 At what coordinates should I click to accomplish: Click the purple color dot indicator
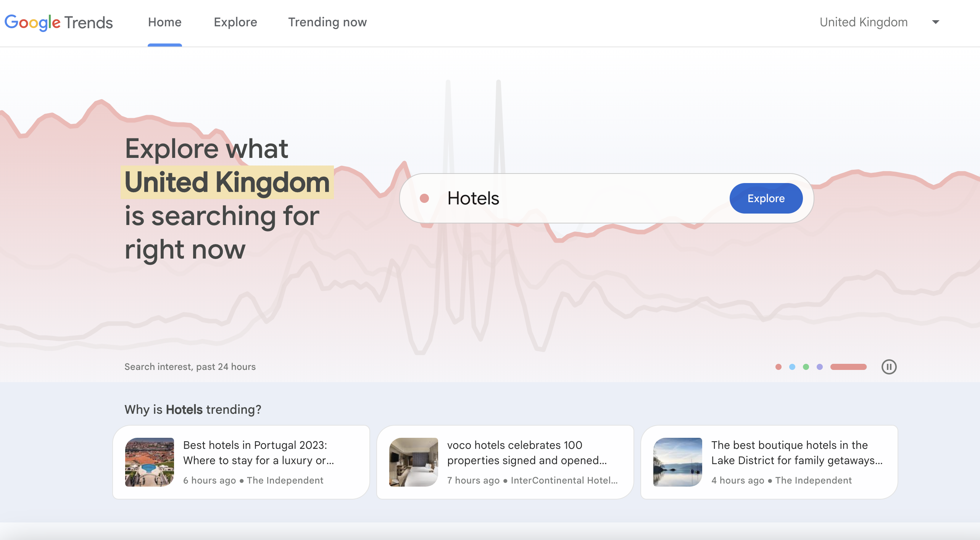click(x=820, y=366)
